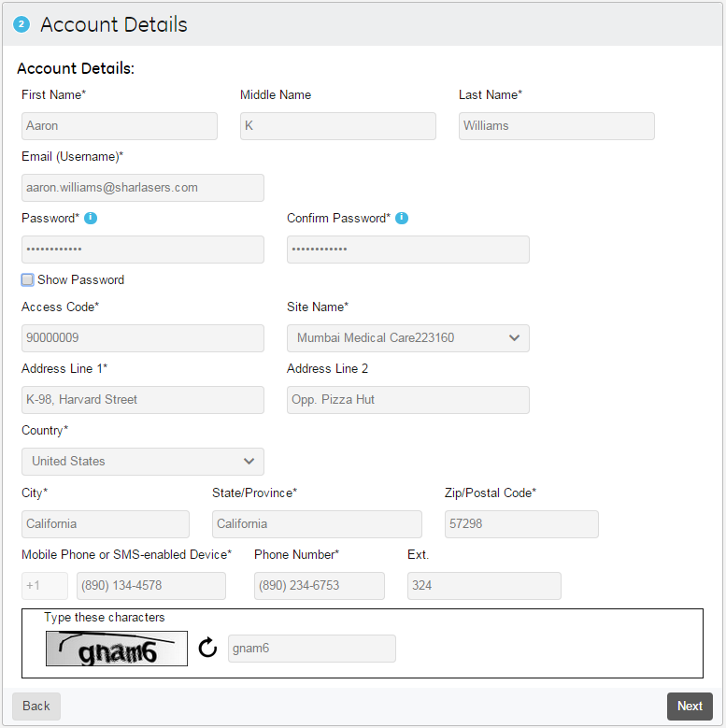Click the Access Code field

(143, 338)
